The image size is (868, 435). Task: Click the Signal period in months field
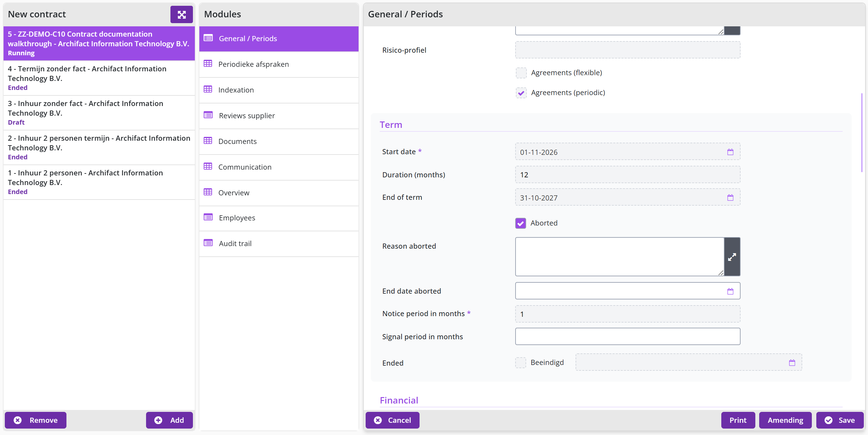628,337
